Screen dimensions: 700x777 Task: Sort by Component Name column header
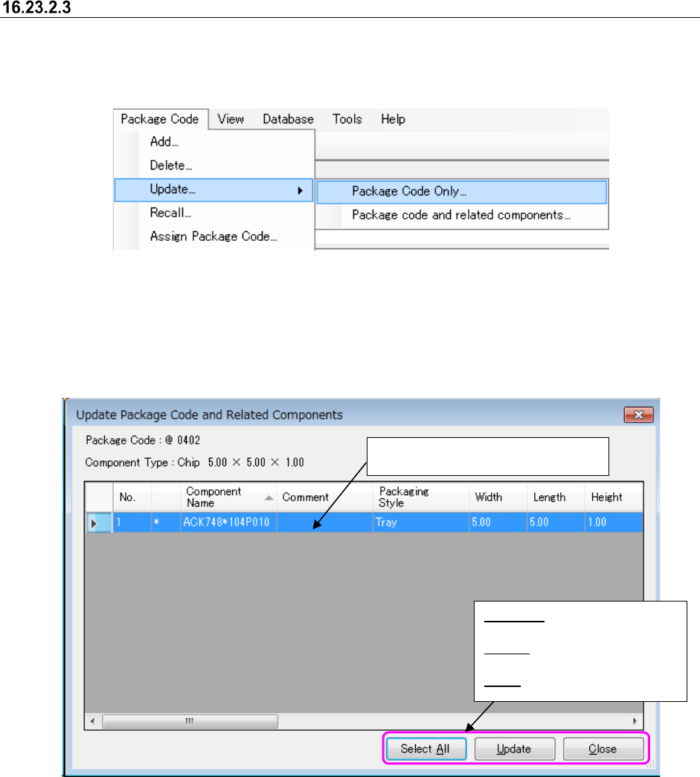(228, 497)
